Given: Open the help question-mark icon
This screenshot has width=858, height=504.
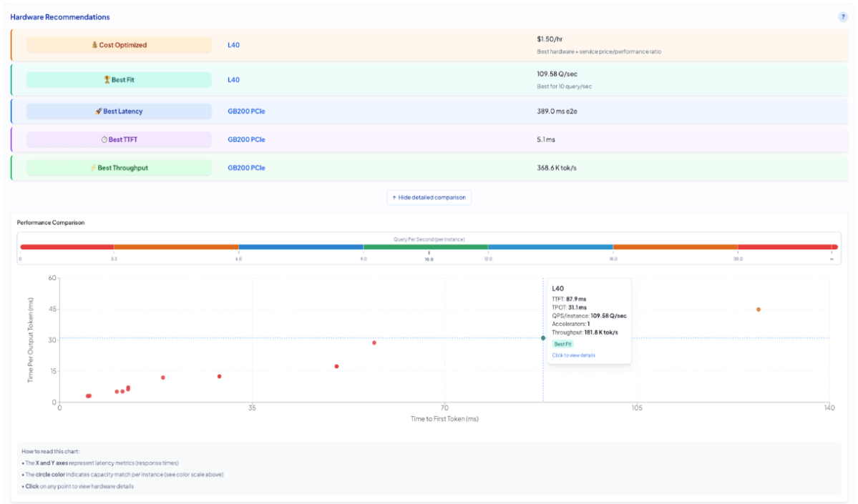Looking at the screenshot, I should click(x=843, y=17).
